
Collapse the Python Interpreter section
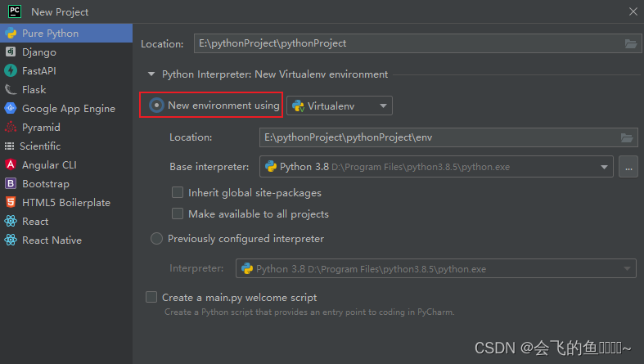[x=151, y=74]
